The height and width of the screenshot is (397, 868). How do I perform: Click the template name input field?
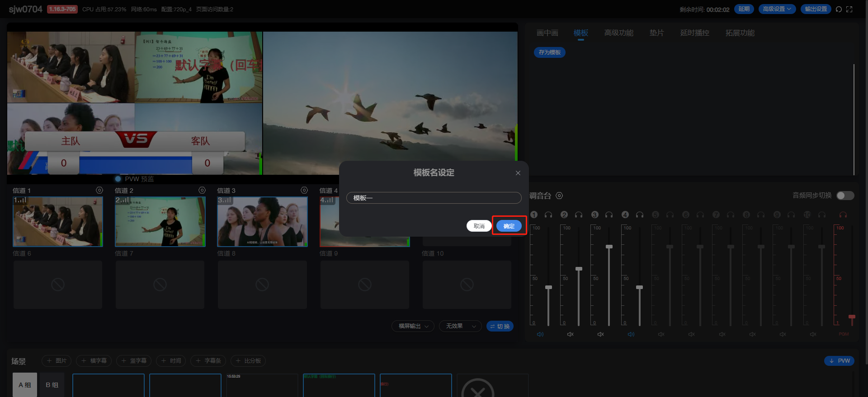pyautogui.click(x=434, y=198)
